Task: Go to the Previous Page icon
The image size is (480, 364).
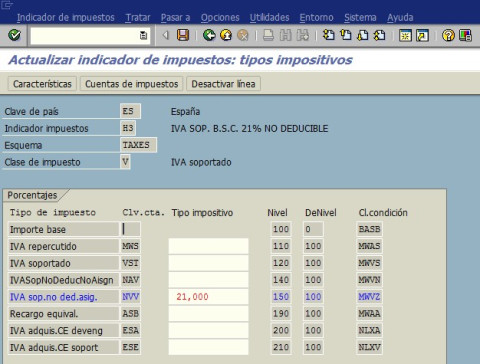Action: 346,35
